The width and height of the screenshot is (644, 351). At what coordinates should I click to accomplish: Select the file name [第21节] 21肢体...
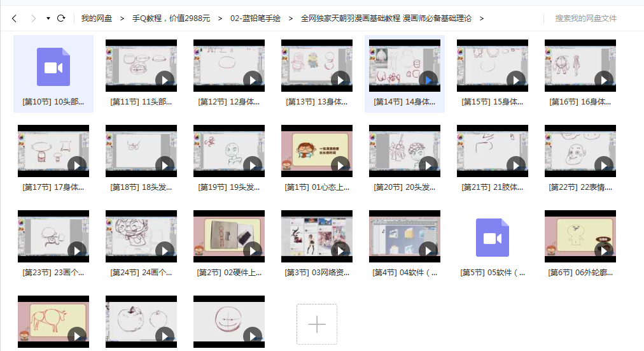click(x=493, y=187)
